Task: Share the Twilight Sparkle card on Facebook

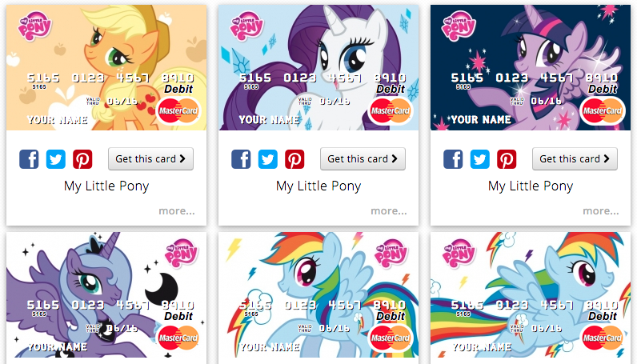Action: point(453,159)
